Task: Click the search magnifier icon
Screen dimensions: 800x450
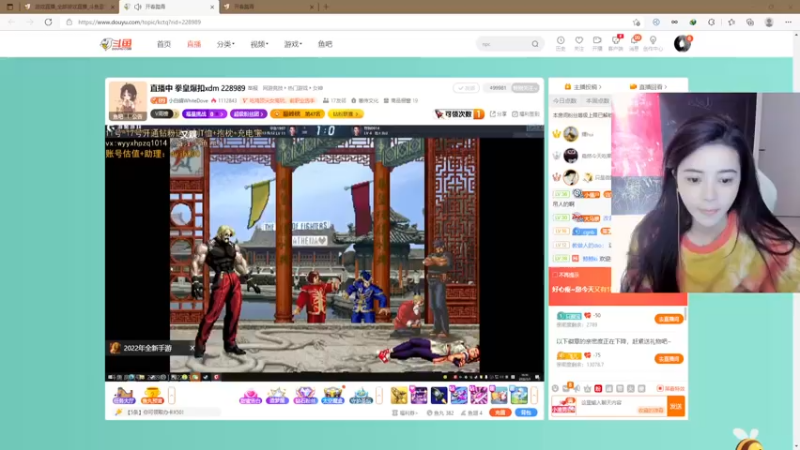Action: [535, 44]
